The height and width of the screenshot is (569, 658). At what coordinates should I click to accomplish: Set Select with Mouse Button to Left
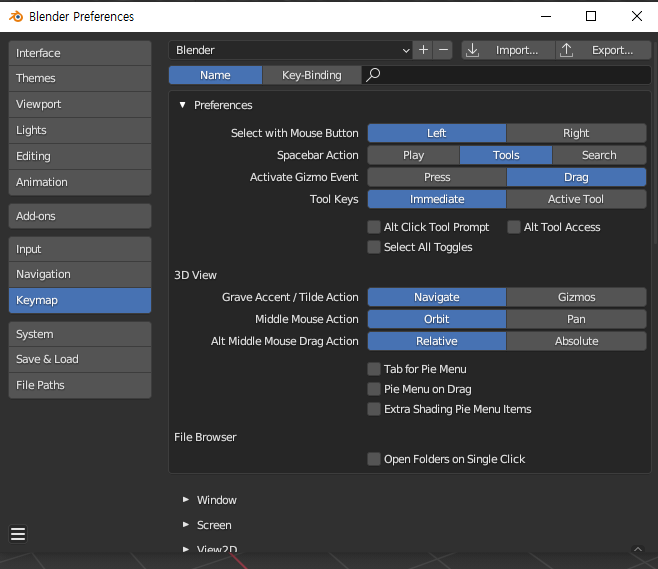pyautogui.click(x=437, y=133)
